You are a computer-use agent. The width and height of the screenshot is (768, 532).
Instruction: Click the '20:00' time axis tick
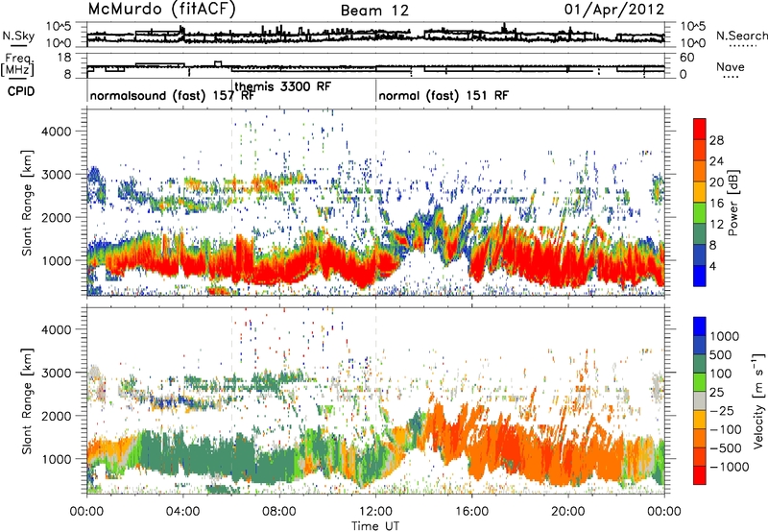click(568, 512)
